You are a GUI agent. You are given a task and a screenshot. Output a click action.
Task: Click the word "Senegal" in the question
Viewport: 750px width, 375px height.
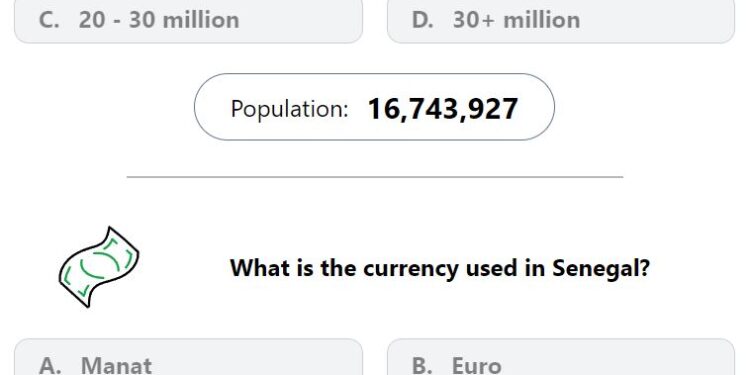[x=601, y=268]
